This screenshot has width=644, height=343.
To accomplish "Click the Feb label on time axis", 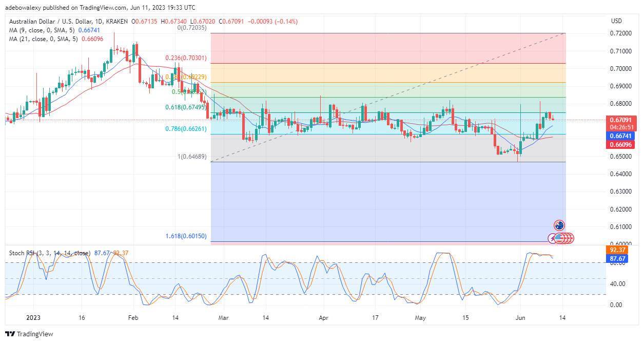I will click(132, 318).
